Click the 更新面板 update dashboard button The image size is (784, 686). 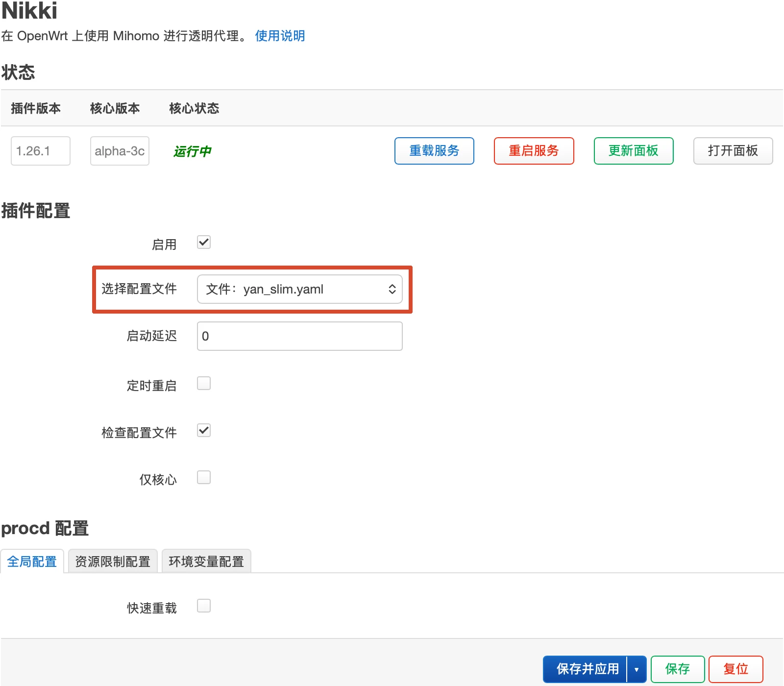(x=634, y=151)
